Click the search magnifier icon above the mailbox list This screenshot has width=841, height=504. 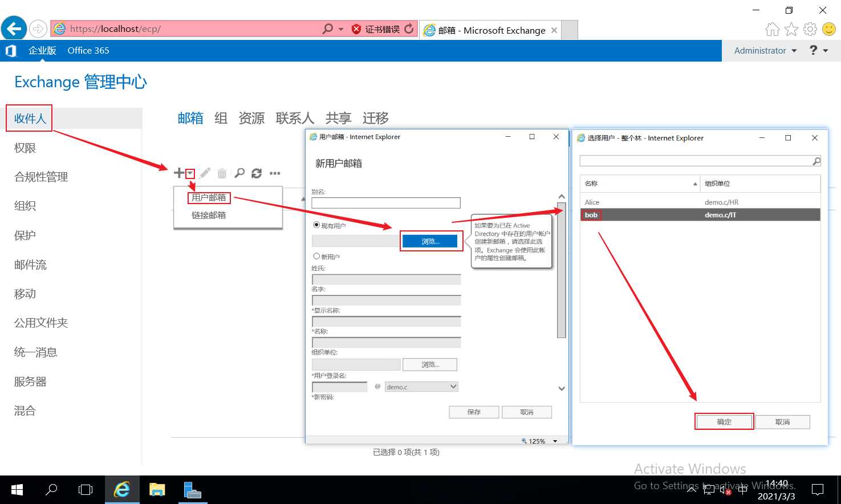(239, 173)
